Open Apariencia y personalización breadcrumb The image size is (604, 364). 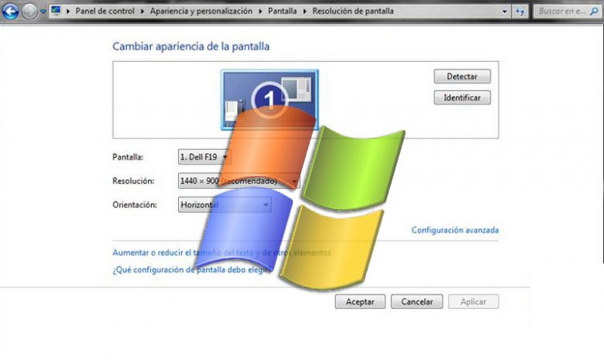[x=201, y=11]
